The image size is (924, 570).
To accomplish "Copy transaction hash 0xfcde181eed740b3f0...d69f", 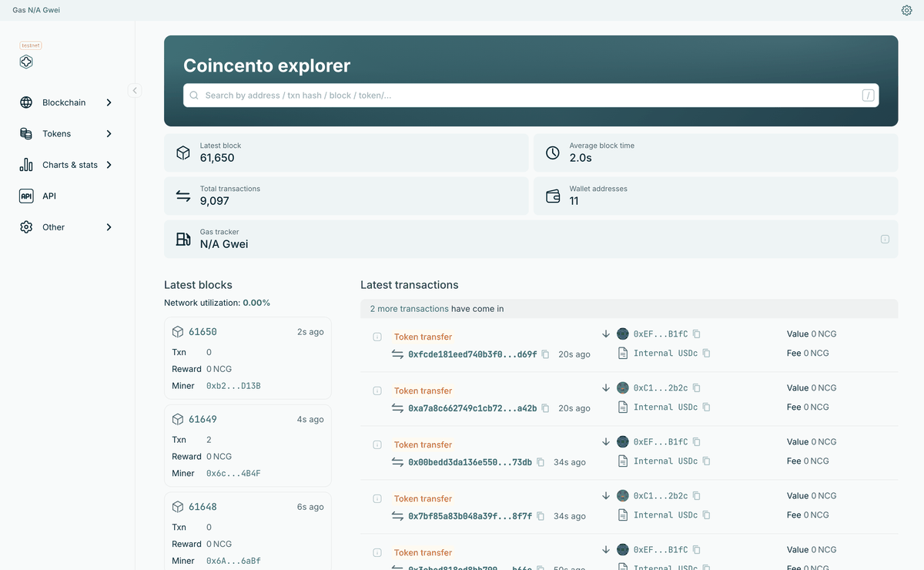I will coord(545,354).
